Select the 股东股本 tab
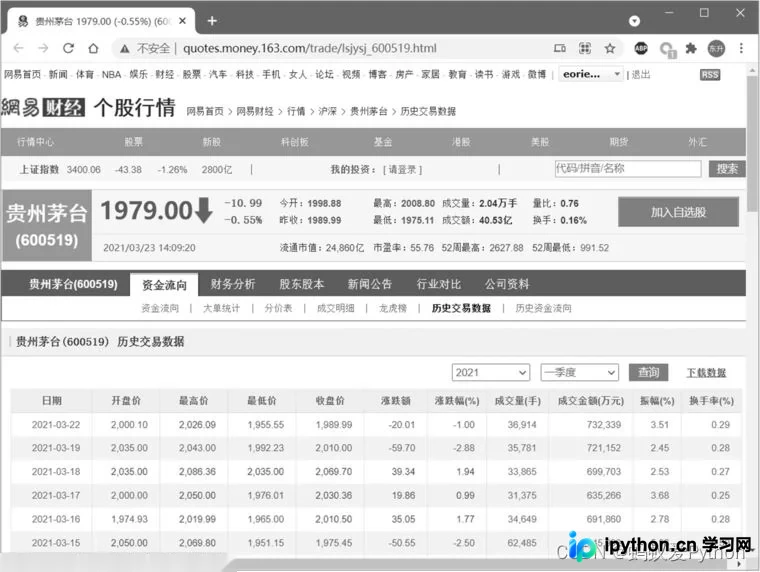 pyautogui.click(x=301, y=284)
